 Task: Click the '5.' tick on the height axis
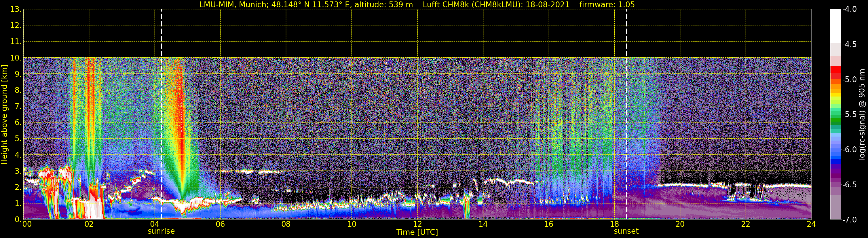(x=18, y=139)
